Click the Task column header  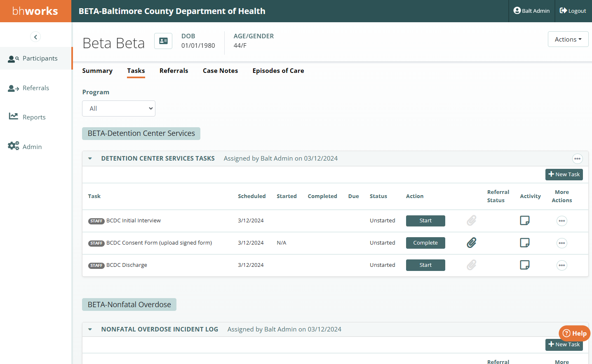pos(94,196)
